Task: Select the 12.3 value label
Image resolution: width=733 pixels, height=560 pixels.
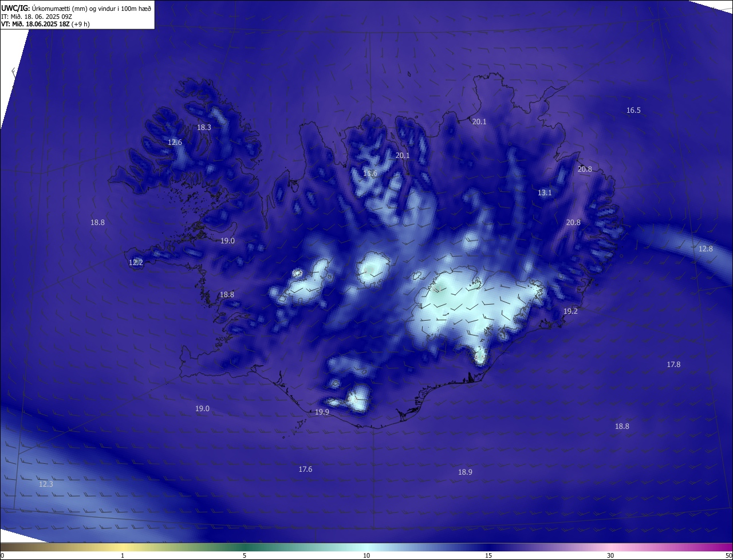Action: coord(46,484)
